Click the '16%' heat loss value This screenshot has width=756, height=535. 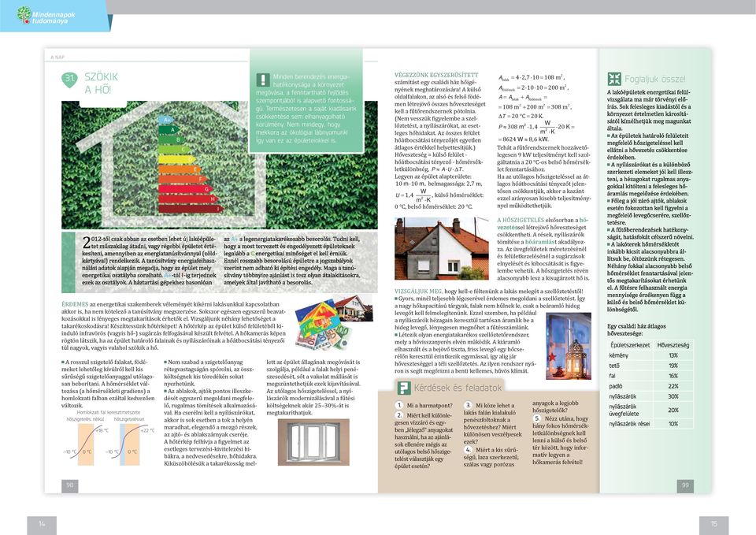(x=673, y=376)
